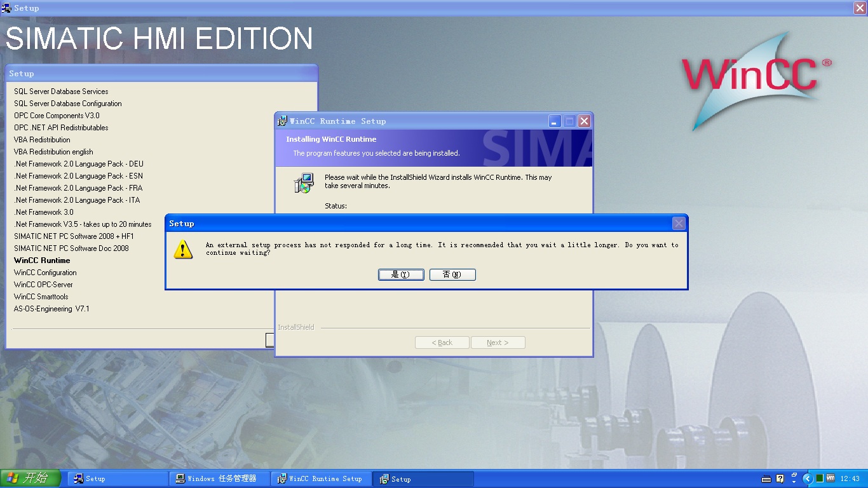Click the green Task Manager CPU tray icon
868x488 pixels.
(x=820, y=478)
